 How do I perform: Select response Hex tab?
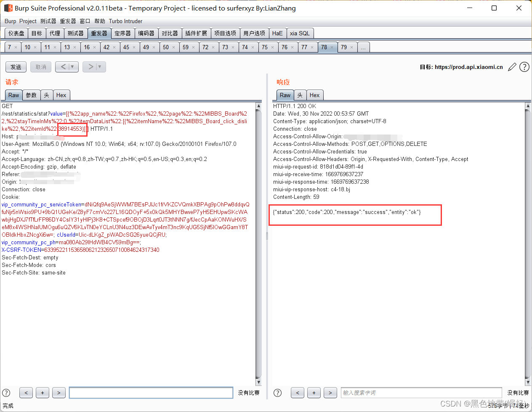(x=315, y=95)
